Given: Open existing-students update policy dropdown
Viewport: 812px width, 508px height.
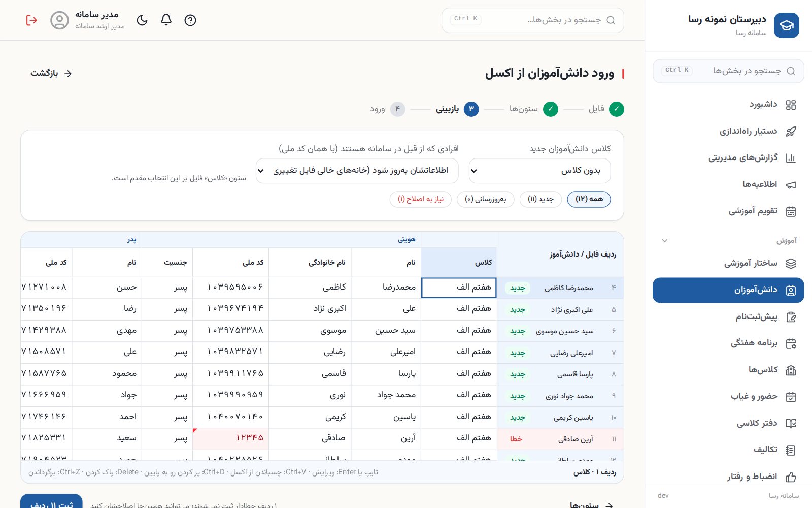Looking at the screenshot, I should [x=357, y=171].
